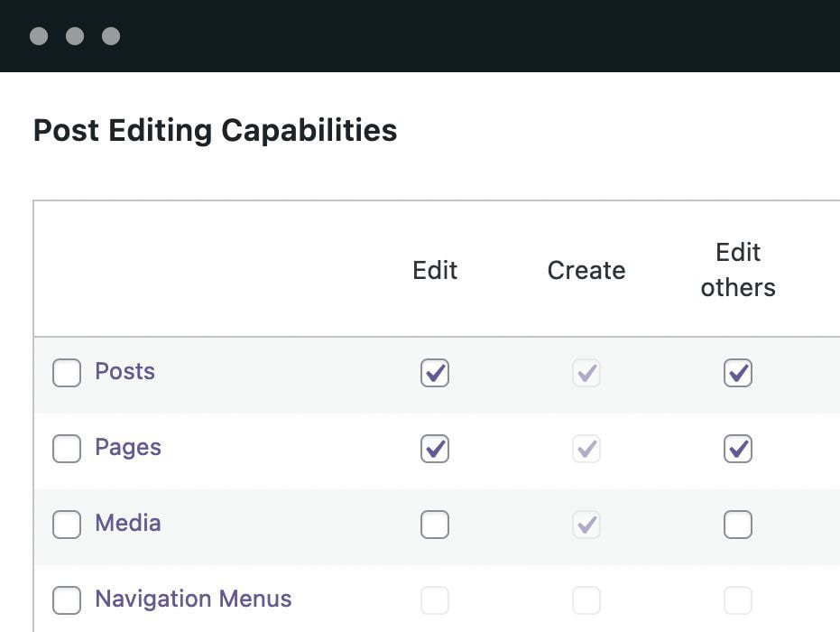Select the Posts row checkbox
The image size is (840, 632).
67,373
